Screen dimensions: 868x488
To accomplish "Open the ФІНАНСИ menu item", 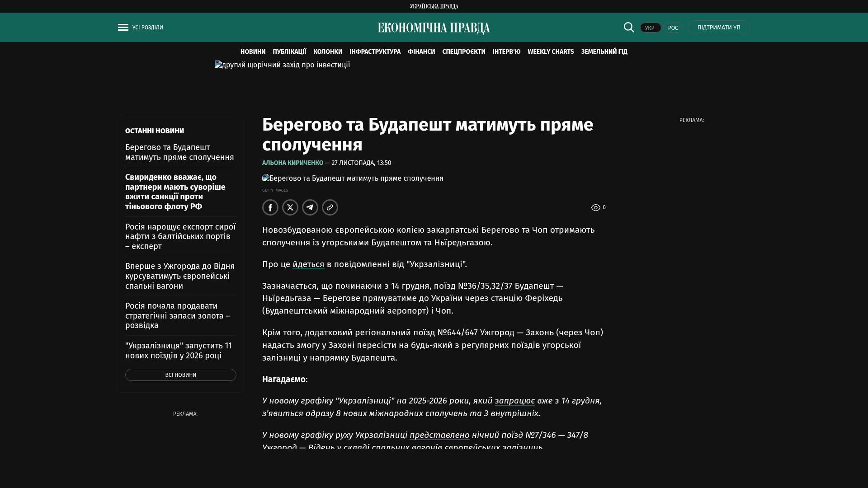I will pos(421,52).
